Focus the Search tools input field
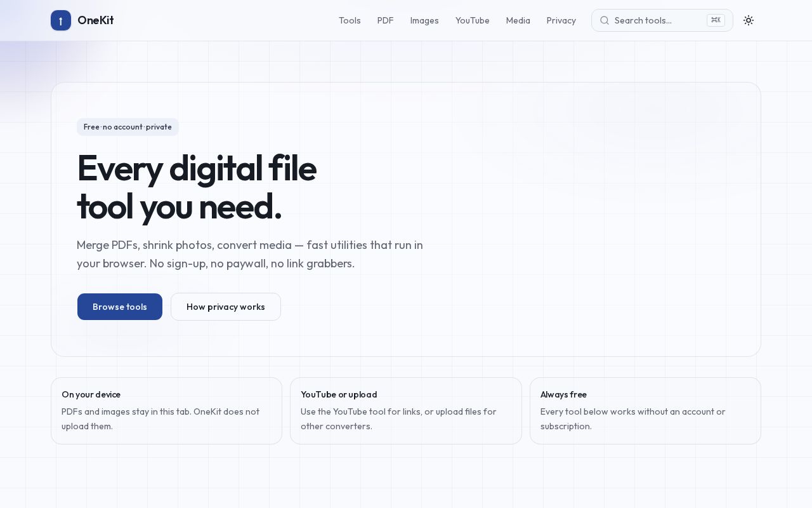 tap(662, 20)
